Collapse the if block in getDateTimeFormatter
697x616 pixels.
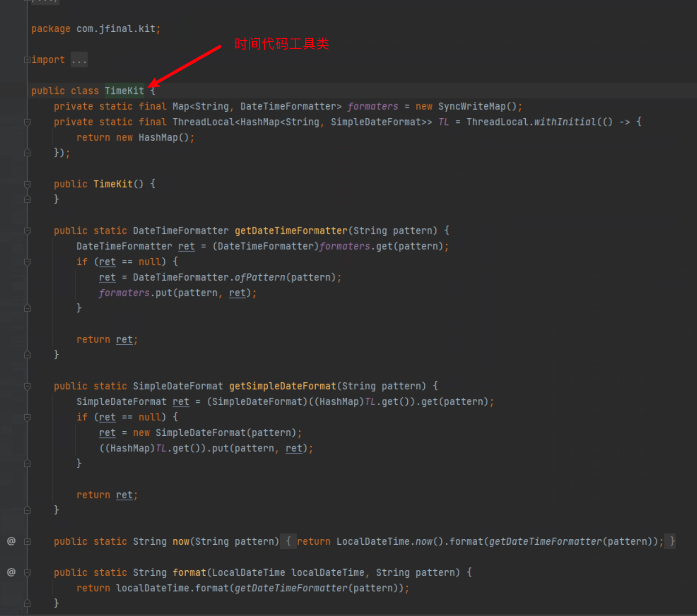pos(27,262)
